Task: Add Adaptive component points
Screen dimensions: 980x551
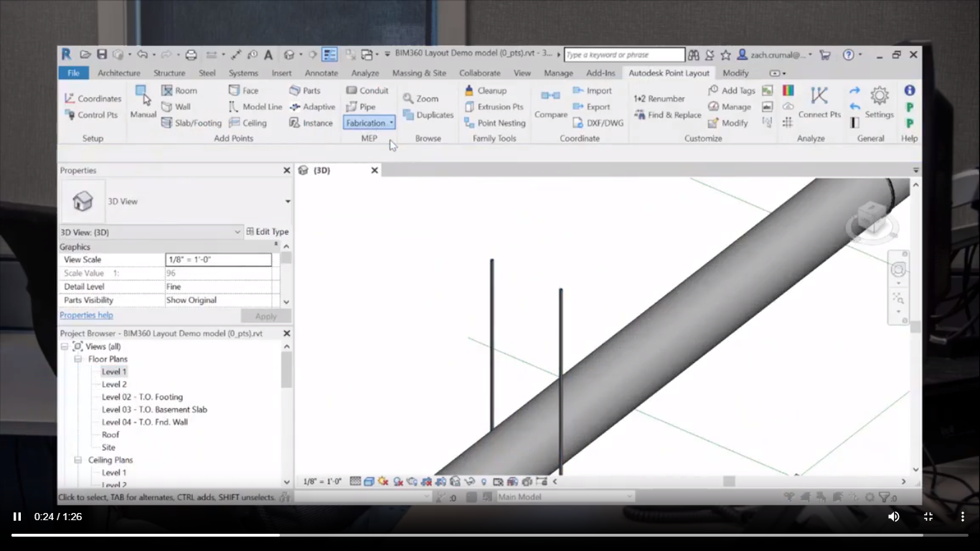Action: [312, 107]
